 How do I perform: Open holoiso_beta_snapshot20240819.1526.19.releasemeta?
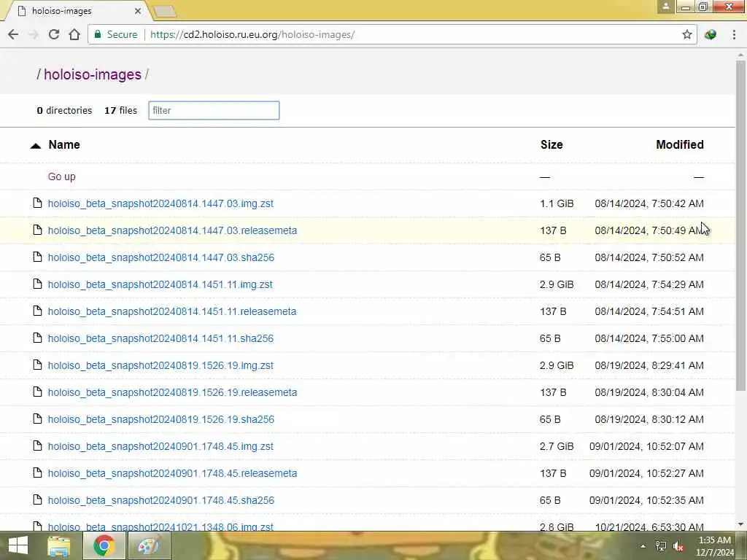[x=172, y=392]
